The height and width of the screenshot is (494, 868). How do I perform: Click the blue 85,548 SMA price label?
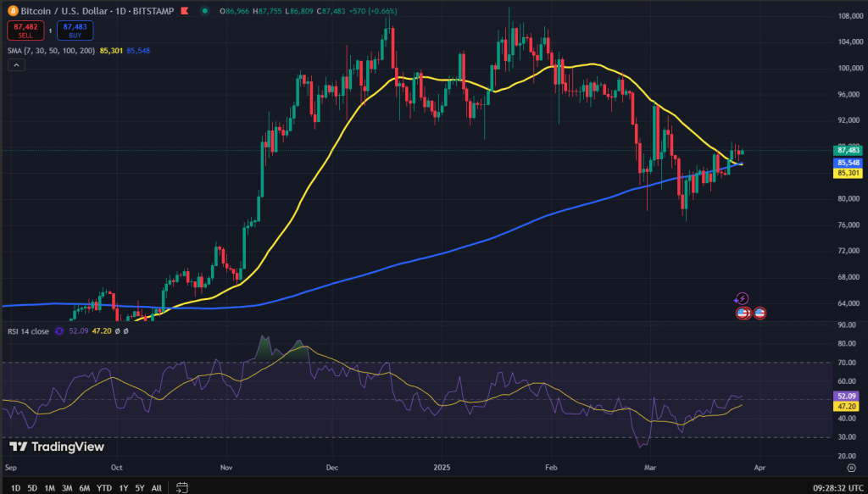pos(848,163)
